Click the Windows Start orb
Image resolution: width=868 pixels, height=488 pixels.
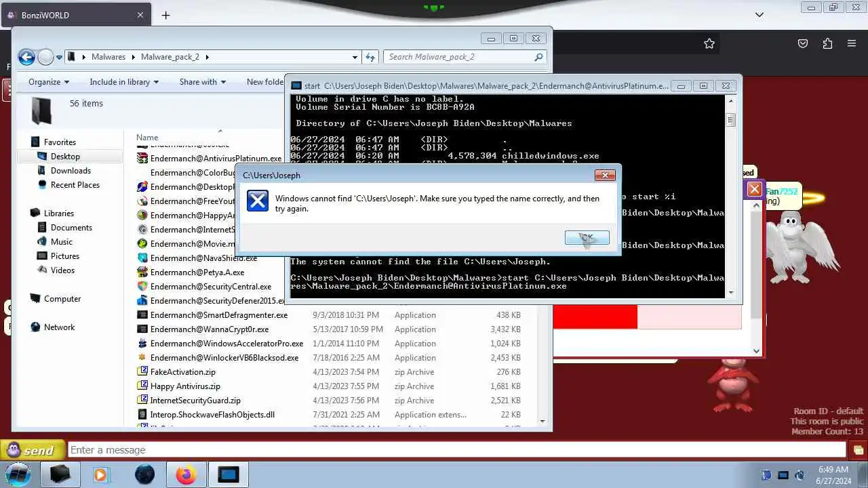click(18, 474)
